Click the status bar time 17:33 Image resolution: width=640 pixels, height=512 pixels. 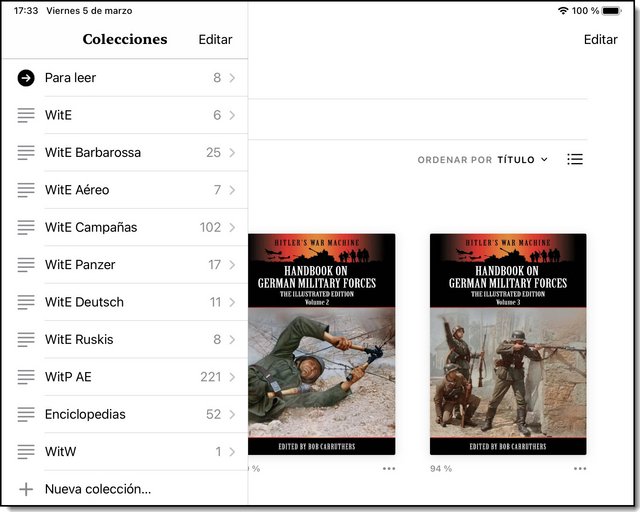(26, 11)
